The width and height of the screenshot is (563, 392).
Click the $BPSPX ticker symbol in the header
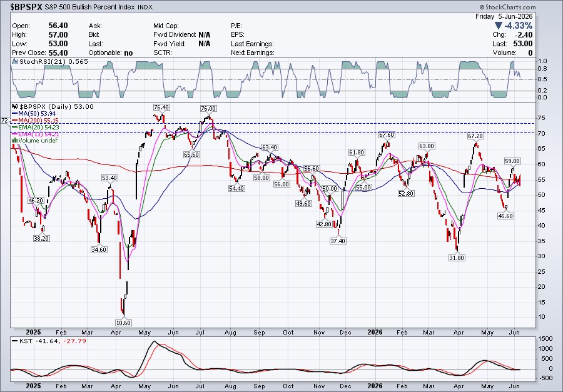27,7
